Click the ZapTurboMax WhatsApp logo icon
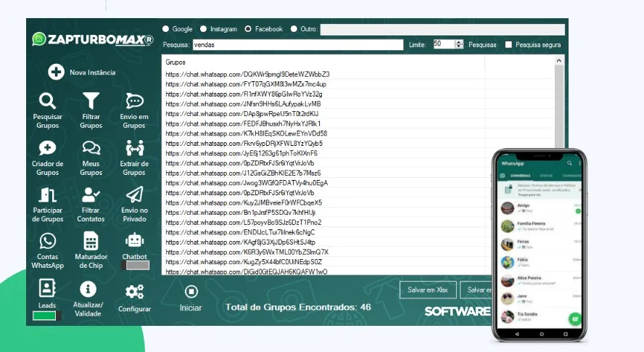This screenshot has height=352, width=644. click(x=39, y=39)
